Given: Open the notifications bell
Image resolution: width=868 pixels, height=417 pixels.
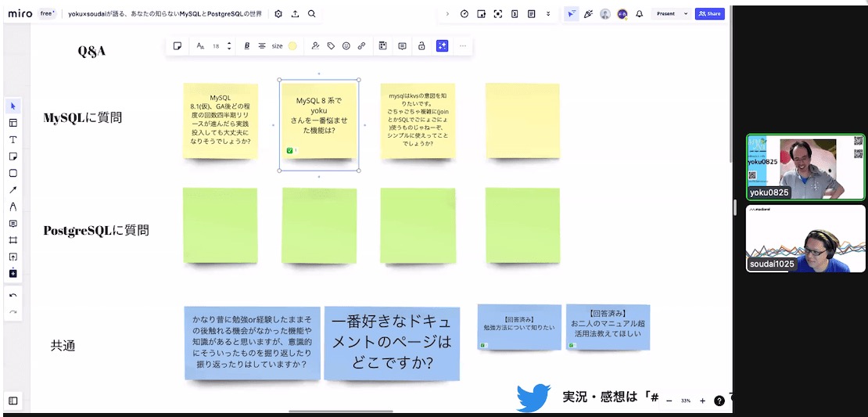Looking at the screenshot, I should tap(639, 14).
